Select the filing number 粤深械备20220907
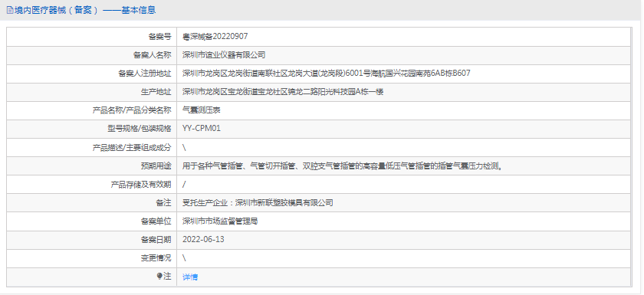Image resolution: width=644 pixels, height=295 pixels. pyautogui.click(x=215, y=37)
